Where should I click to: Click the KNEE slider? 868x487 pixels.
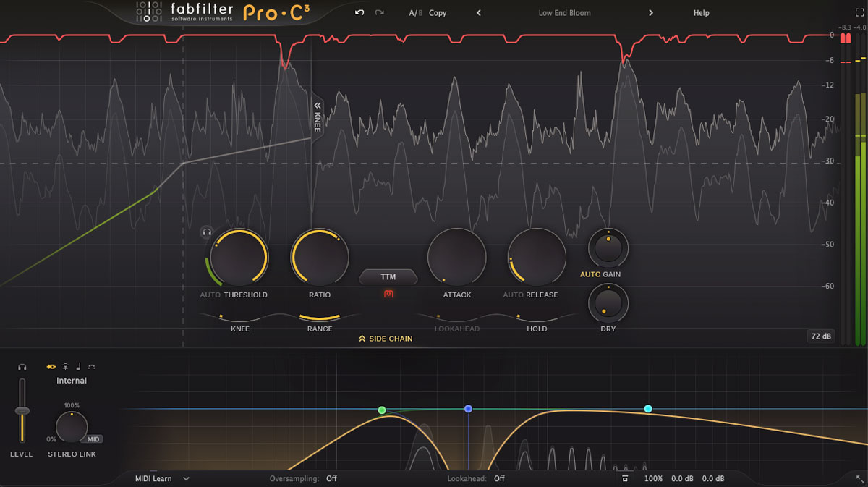click(x=240, y=318)
